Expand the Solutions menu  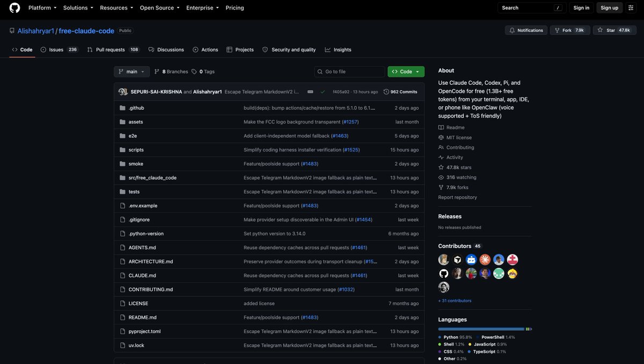point(78,8)
